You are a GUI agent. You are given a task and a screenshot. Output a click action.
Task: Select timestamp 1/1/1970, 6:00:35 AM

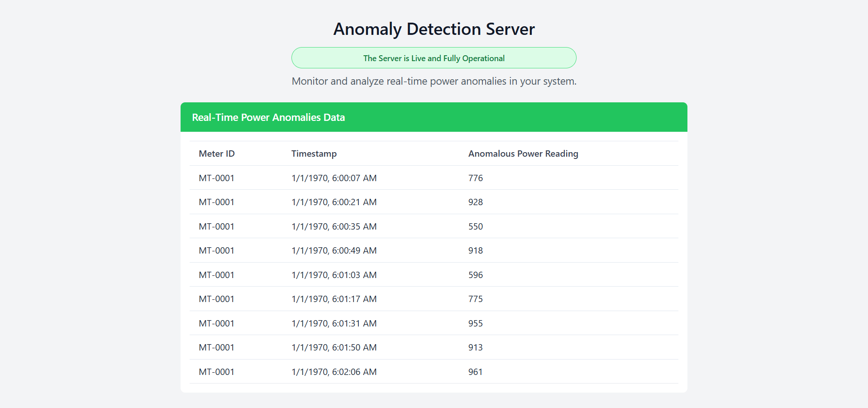pos(334,226)
